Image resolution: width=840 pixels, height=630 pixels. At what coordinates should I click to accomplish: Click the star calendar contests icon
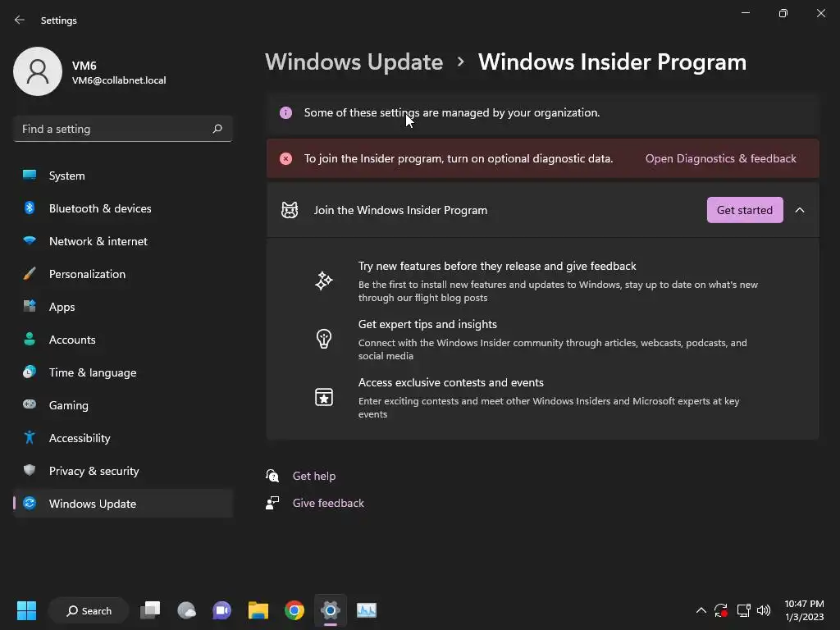324,397
